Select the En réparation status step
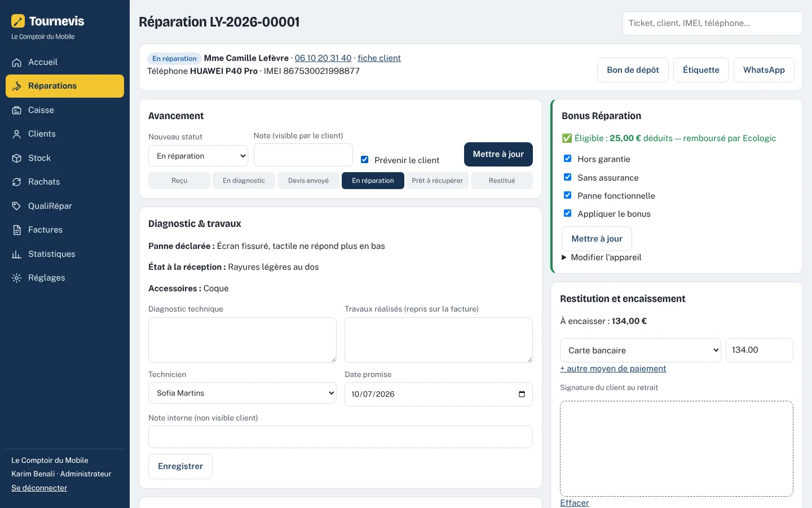Screen dimensions: 812x508 point(373,181)
